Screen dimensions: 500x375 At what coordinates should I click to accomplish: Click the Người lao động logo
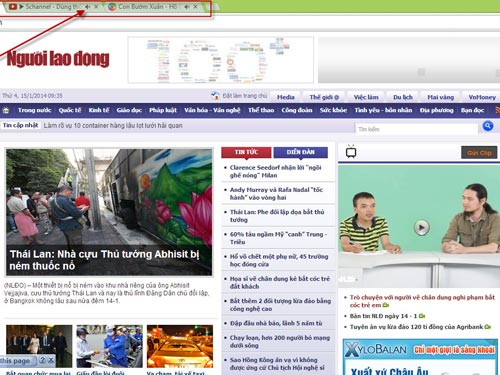(58, 59)
